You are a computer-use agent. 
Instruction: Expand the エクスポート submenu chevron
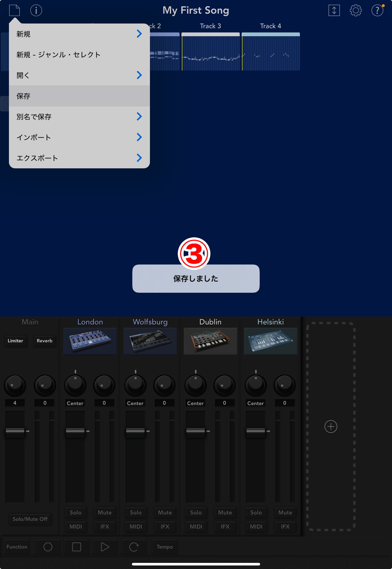coord(139,158)
